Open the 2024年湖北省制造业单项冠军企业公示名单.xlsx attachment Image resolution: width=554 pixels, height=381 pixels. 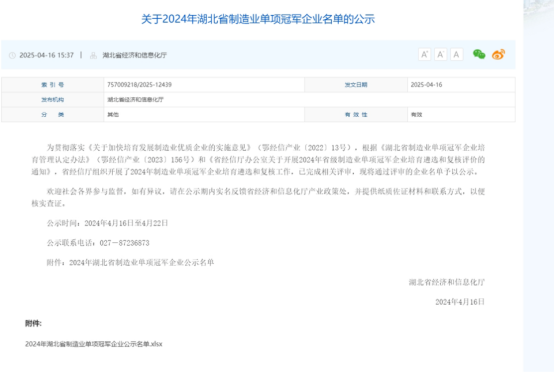pos(94,344)
